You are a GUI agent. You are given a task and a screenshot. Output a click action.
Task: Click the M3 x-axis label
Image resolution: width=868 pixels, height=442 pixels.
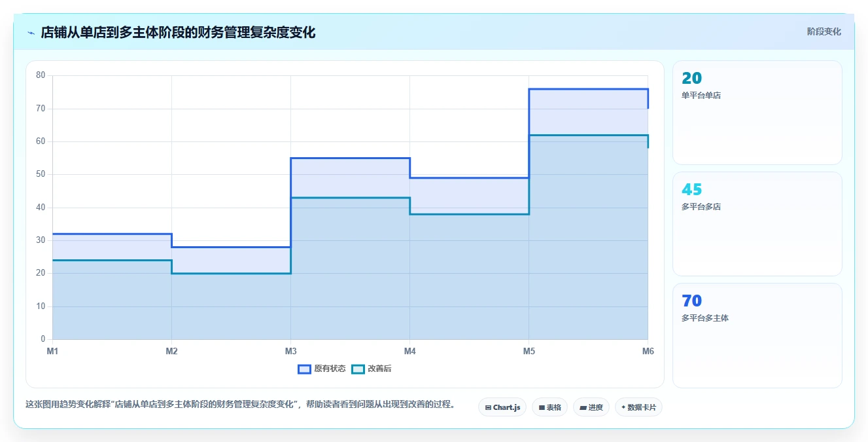[x=290, y=352]
